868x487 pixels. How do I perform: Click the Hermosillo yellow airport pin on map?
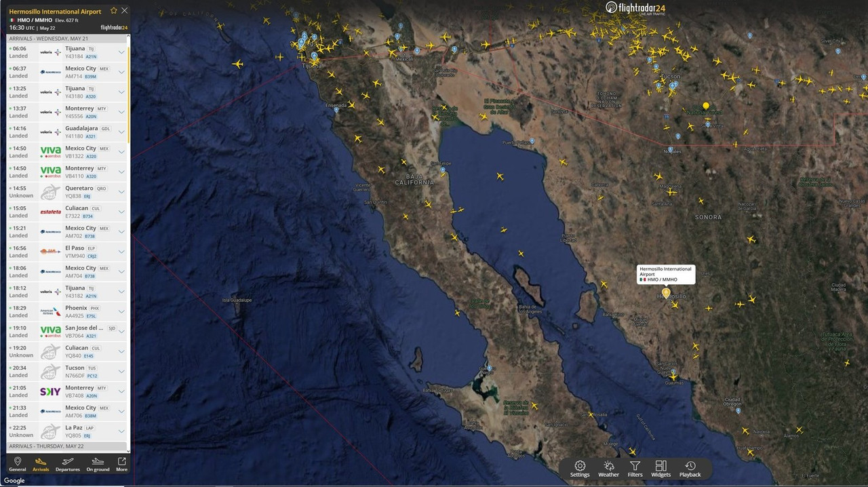point(666,293)
